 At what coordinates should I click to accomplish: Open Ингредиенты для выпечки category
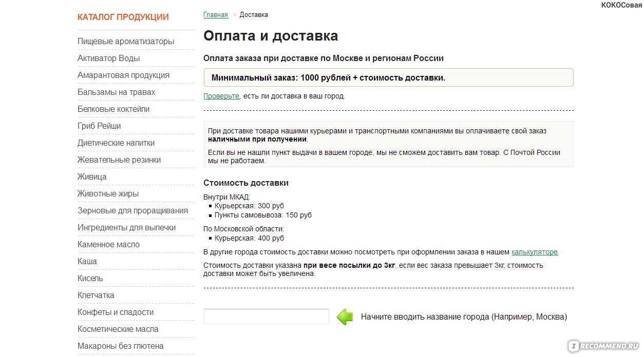126,228
